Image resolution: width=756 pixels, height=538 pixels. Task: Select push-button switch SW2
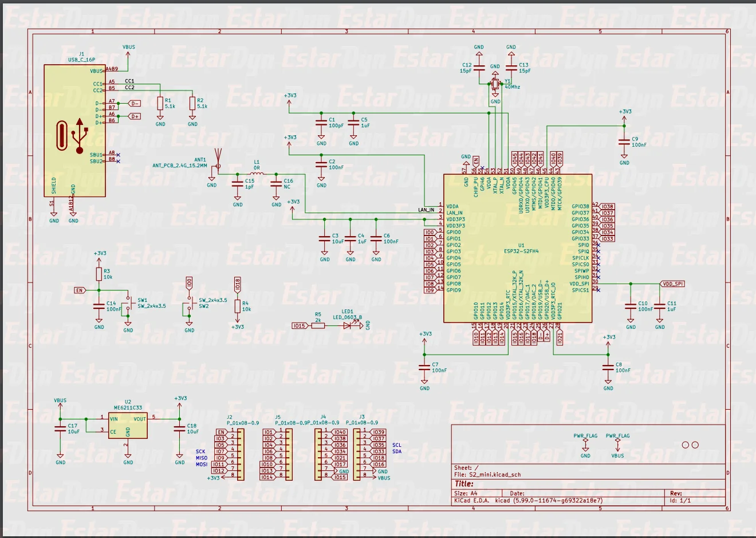[x=189, y=303]
